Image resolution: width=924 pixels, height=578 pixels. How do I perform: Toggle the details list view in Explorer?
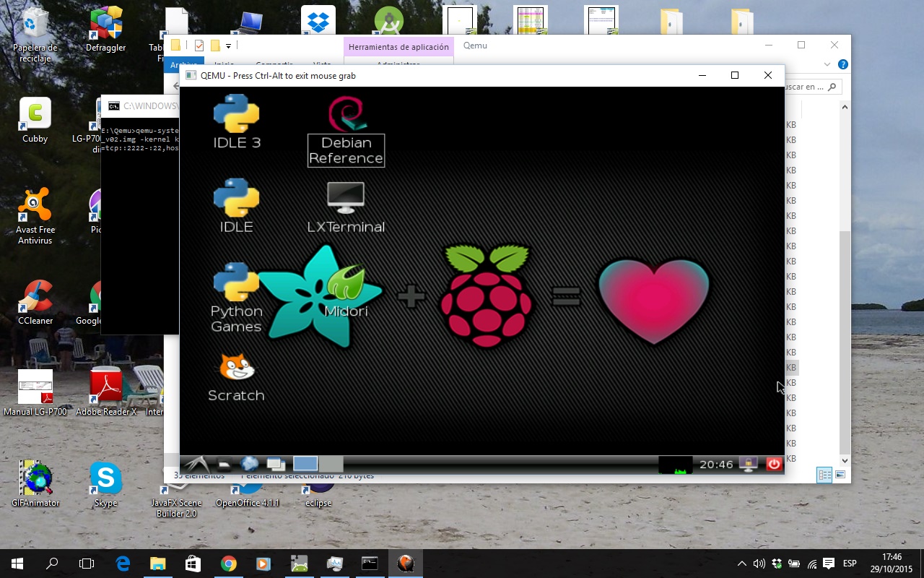[824, 475]
